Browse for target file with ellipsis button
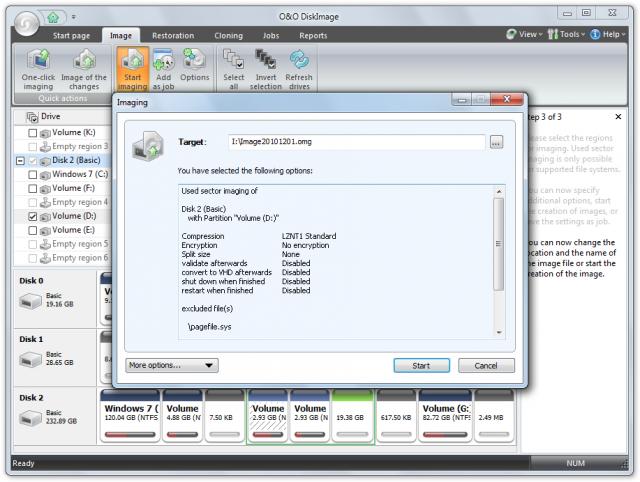The height and width of the screenshot is (482, 640). tap(496, 142)
